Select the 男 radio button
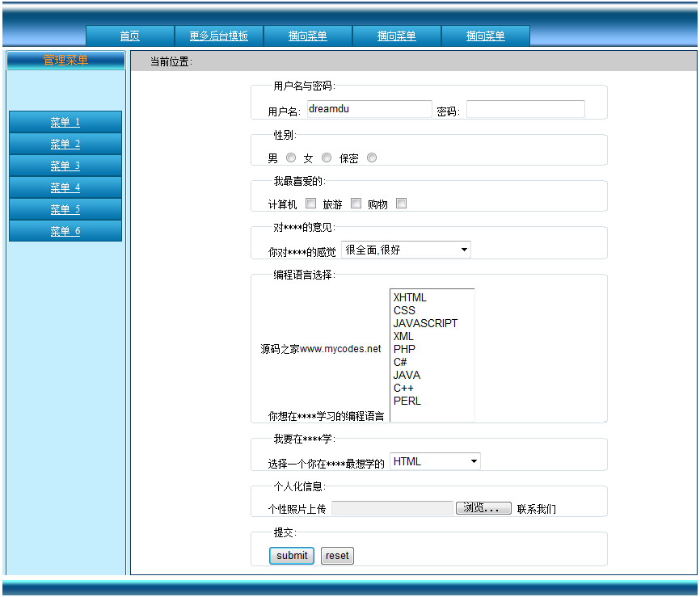 pos(291,158)
